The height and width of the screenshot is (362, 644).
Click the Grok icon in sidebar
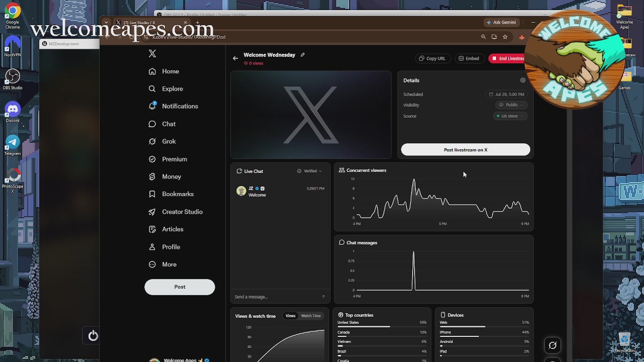(x=152, y=141)
